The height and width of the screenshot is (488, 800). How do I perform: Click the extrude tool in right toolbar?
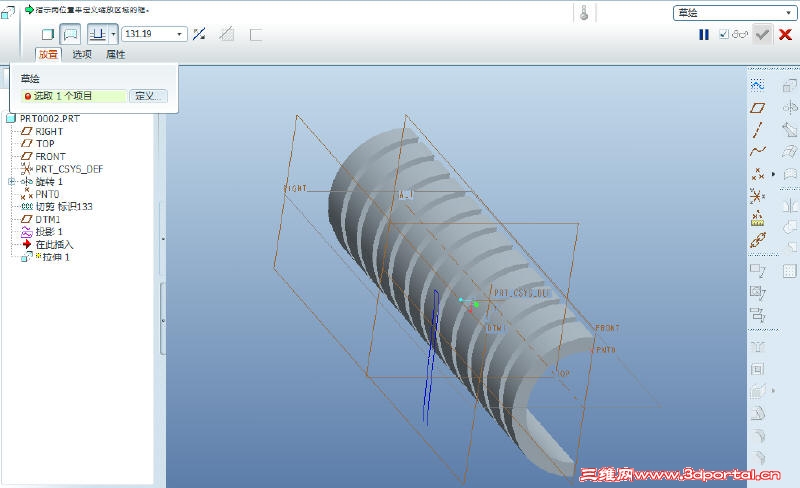[790, 85]
